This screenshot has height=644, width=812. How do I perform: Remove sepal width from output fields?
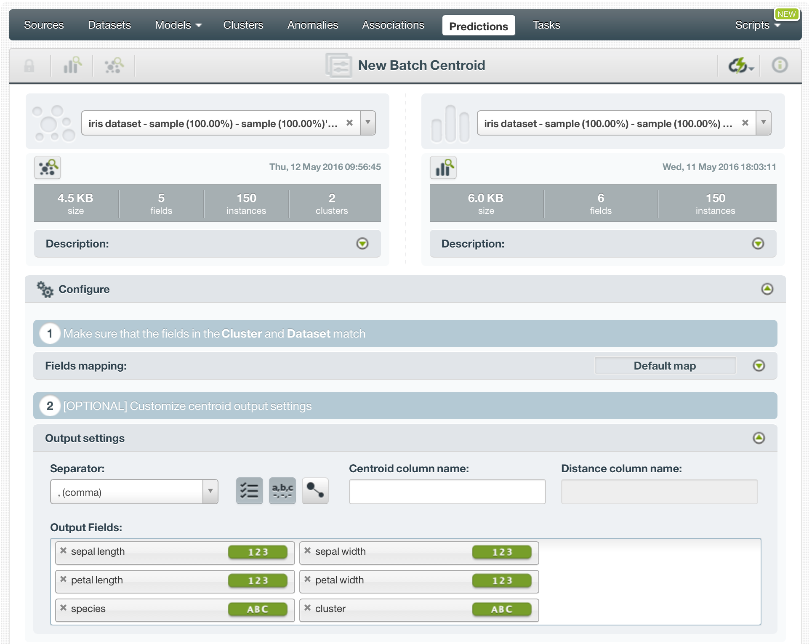pyautogui.click(x=308, y=551)
